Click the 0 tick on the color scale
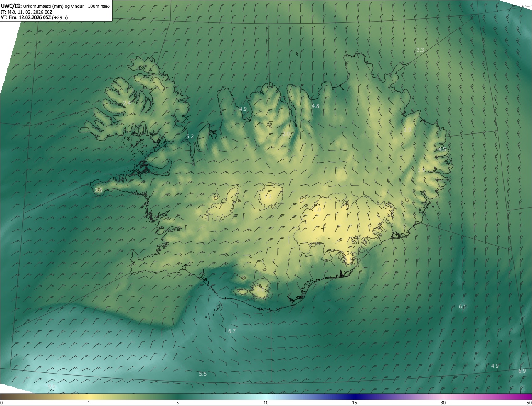Image resolution: width=532 pixels, height=406 pixels. [2, 403]
